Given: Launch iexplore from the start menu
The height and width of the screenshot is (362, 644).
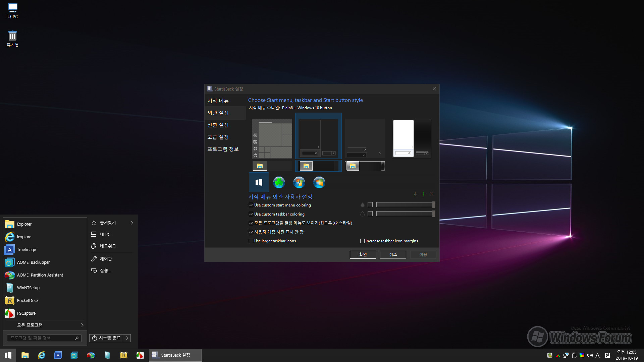Looking at the screenshot, I should pyautogui.click(x=45, y=237).
